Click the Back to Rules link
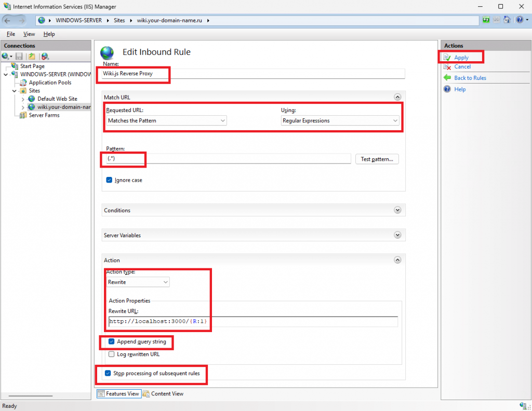Screen dimensions: 532x411 tap(470, 78)
